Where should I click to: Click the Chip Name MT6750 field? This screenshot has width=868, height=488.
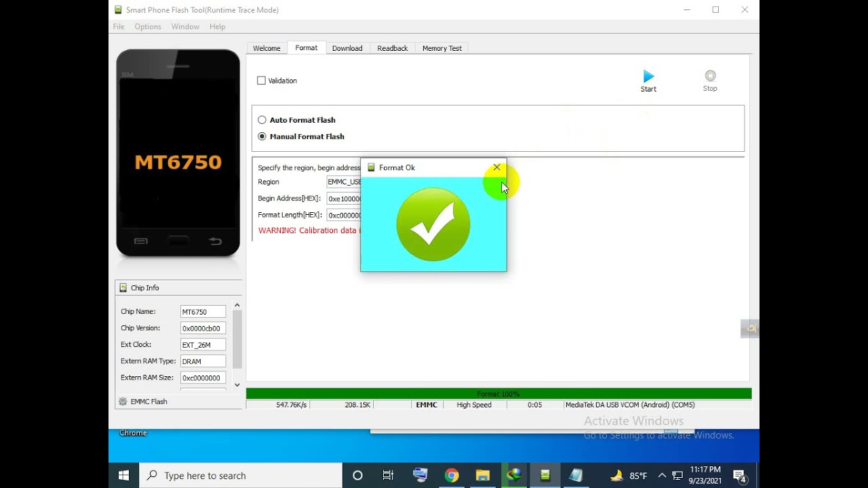(203, 312)
